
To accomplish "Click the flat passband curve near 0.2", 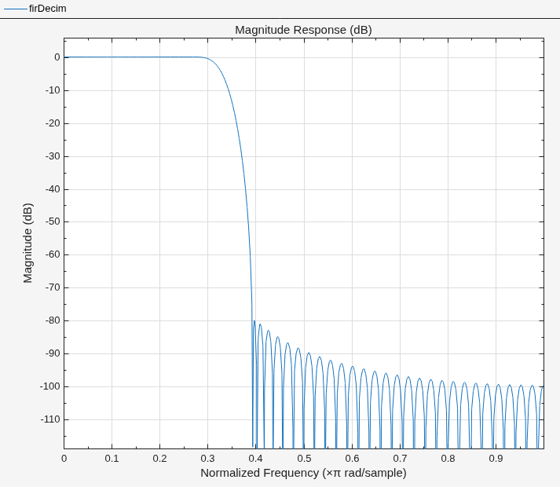I will click(160, 57).
